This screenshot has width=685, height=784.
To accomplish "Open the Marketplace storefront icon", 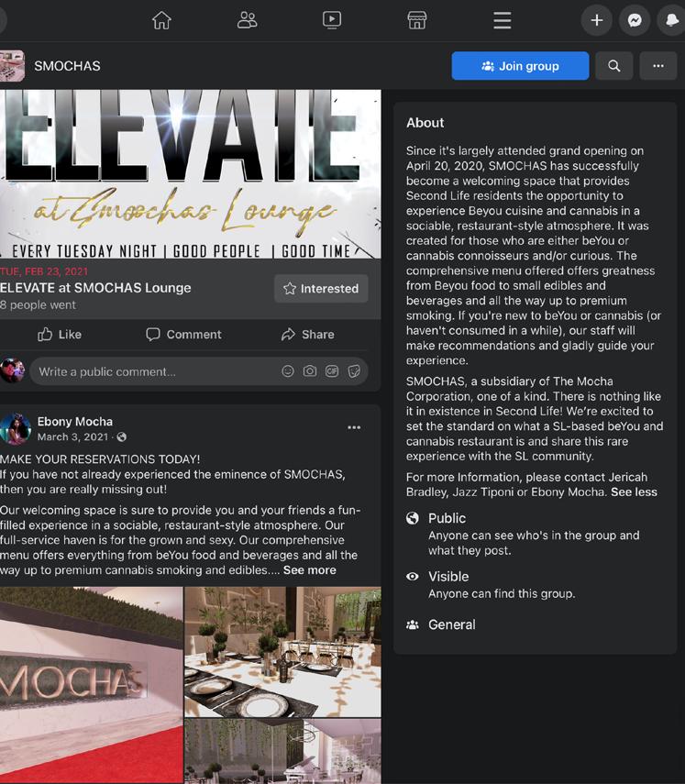I will click(x=417, y=20).
